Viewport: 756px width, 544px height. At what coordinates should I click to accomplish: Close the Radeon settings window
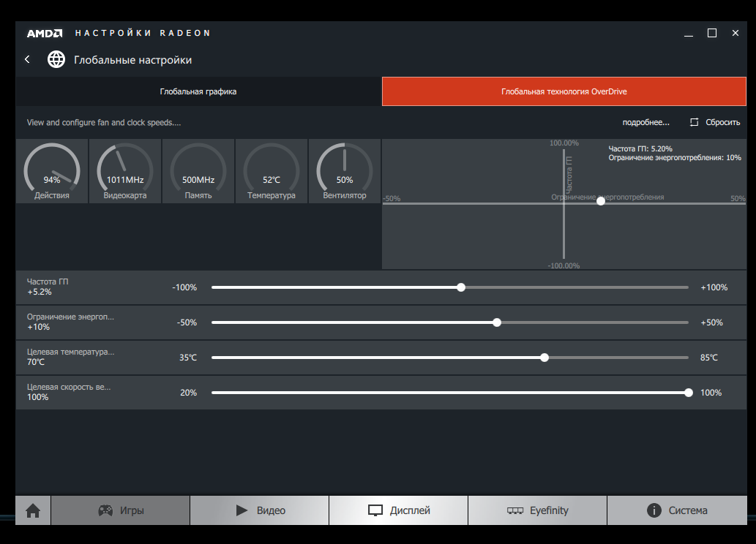736,33
